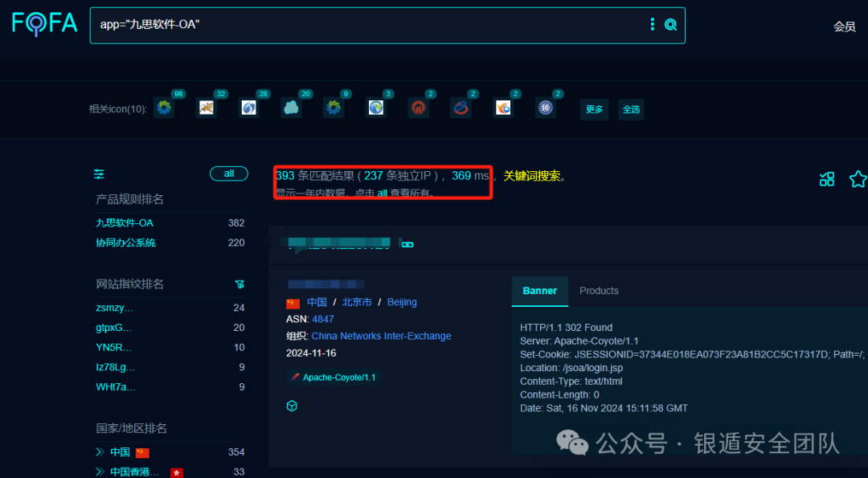This screenshot has width=868, height=478.
Task: Select the related icon with count 9
Action: (x=334, y=108)
